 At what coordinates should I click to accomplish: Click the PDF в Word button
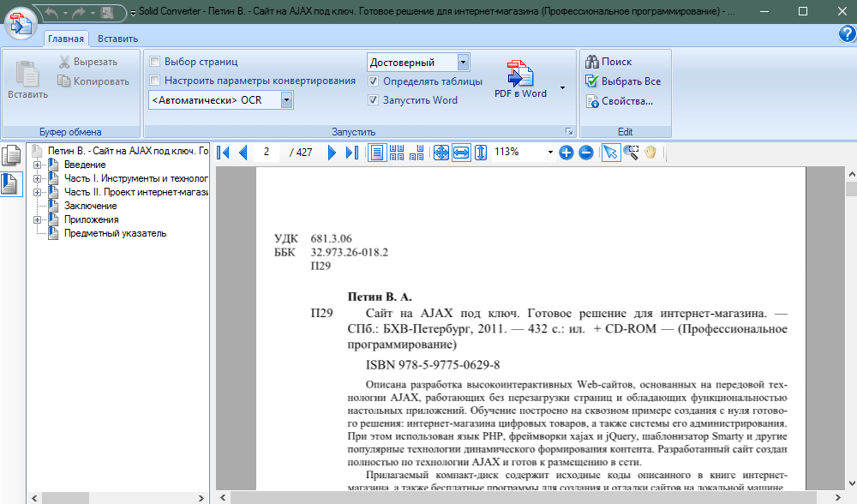519,81
